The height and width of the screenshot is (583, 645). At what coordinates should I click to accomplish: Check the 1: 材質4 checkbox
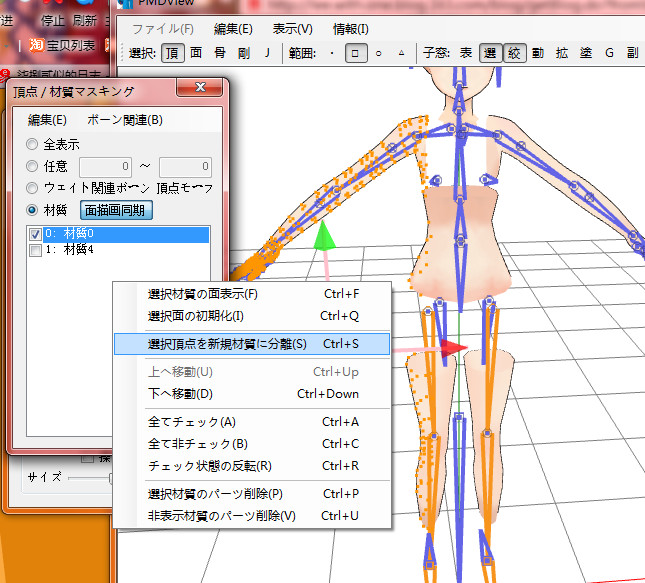coord(35,250)
